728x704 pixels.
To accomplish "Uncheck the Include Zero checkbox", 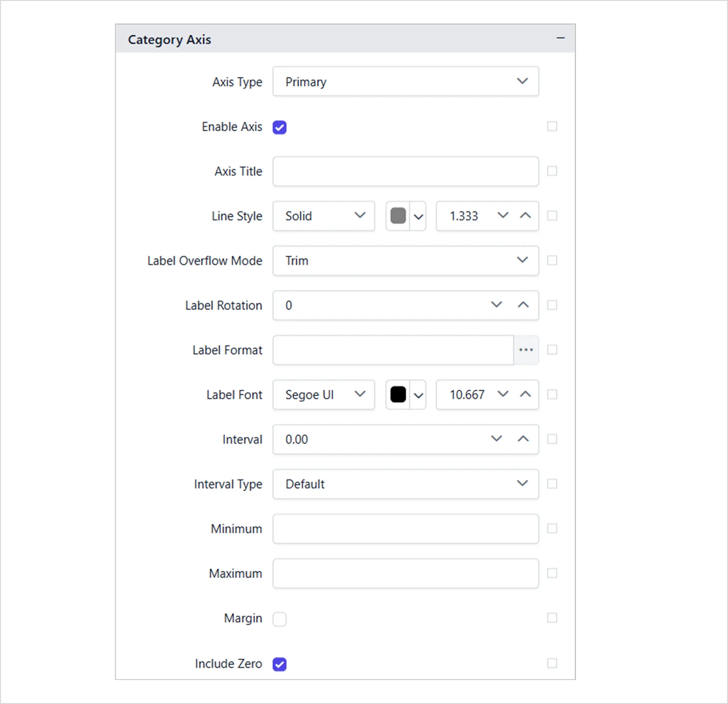I will point(280,664).
